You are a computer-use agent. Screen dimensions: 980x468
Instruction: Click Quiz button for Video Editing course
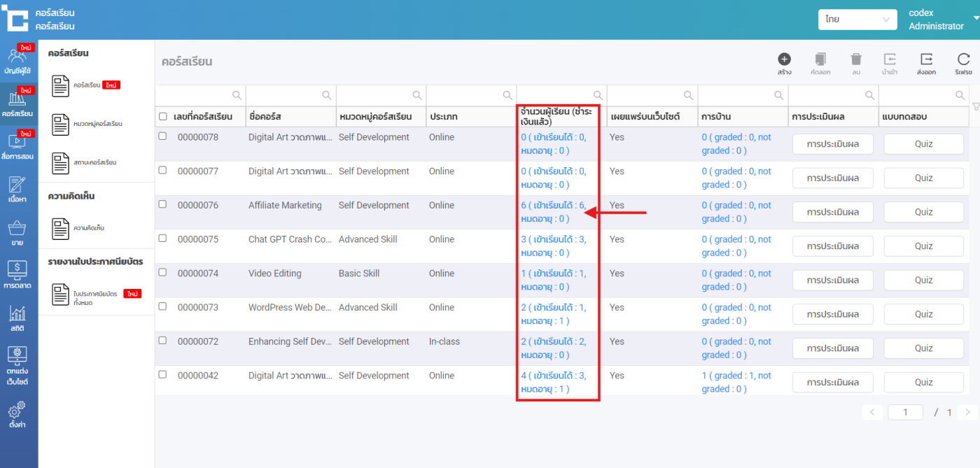point(923,280)
